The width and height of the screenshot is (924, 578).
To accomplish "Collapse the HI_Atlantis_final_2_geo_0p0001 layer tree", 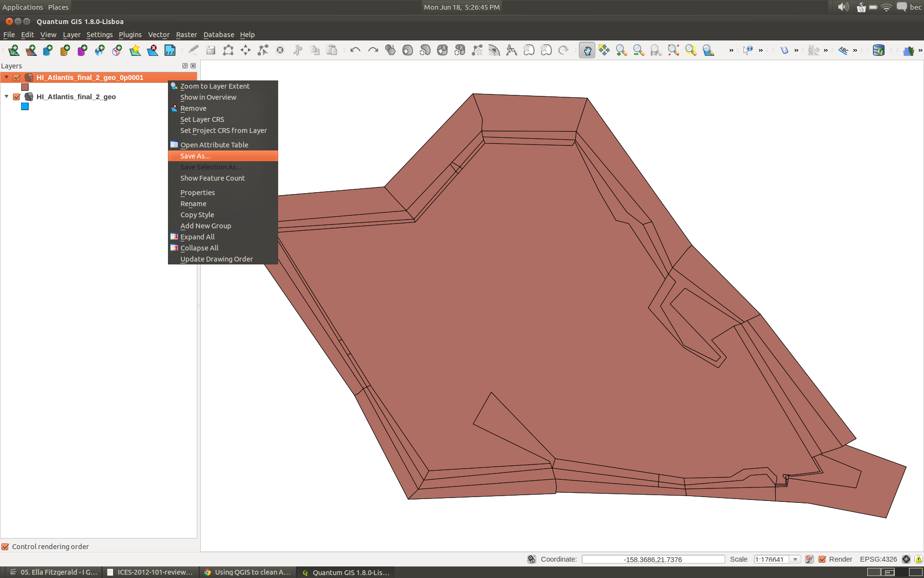I will pos(7,77).
